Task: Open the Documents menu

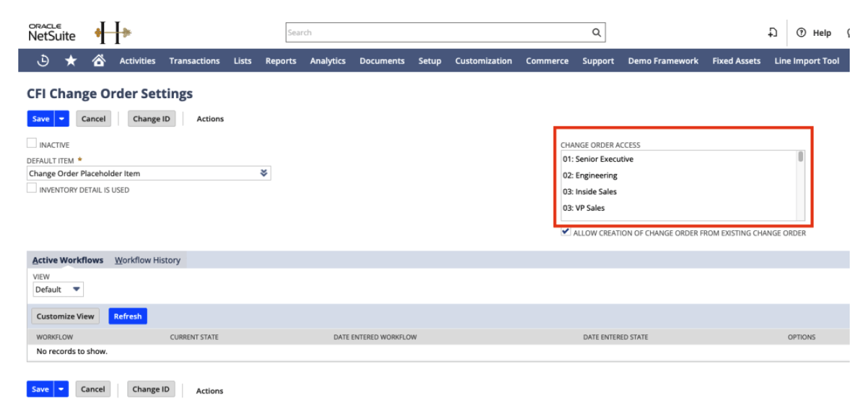Action: (x=382, y=61)
